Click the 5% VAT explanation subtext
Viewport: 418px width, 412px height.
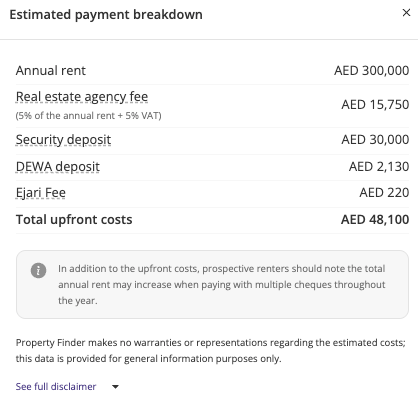pos(89,116)
